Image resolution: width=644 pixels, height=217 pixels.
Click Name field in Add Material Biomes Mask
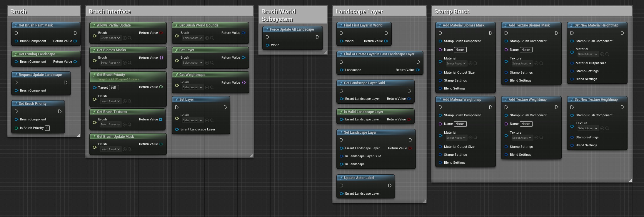(460, 50)
